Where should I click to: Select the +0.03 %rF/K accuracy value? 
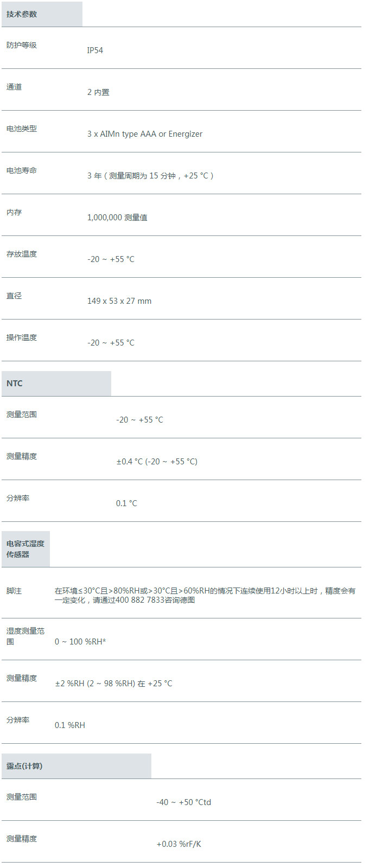pos(178,844)
